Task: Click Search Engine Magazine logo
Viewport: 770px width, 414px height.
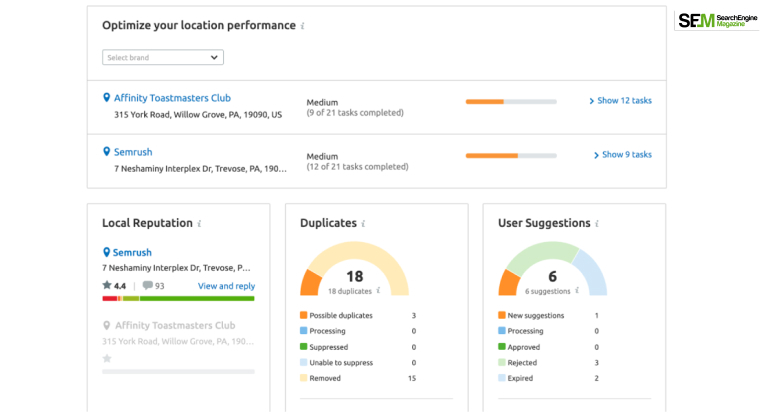Action: (717, 21)
